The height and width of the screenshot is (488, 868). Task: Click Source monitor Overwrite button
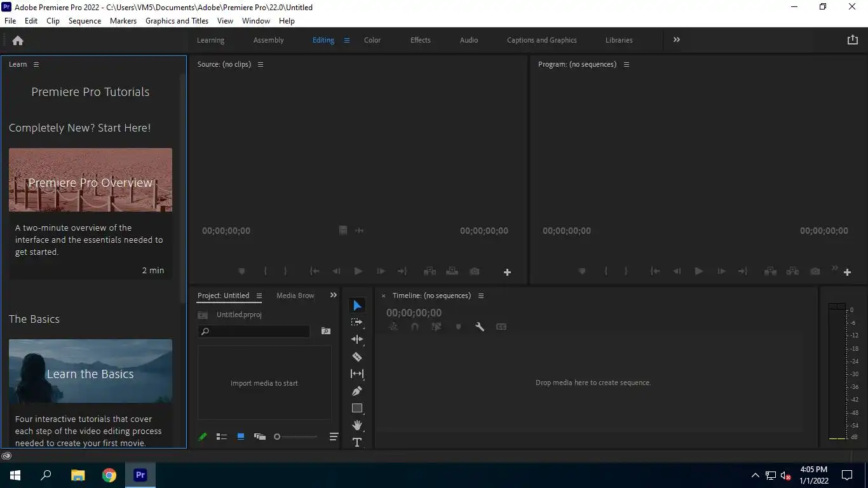click(452, 271)
